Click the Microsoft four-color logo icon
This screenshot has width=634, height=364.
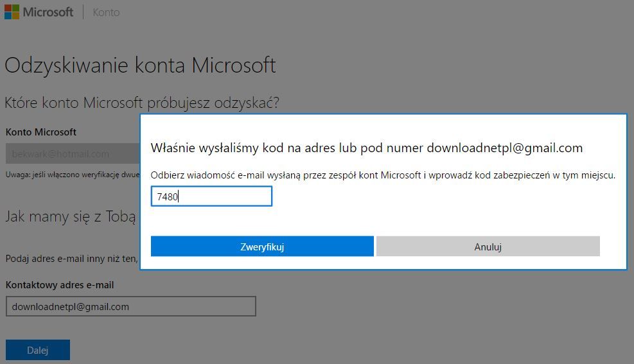point(12,12)
